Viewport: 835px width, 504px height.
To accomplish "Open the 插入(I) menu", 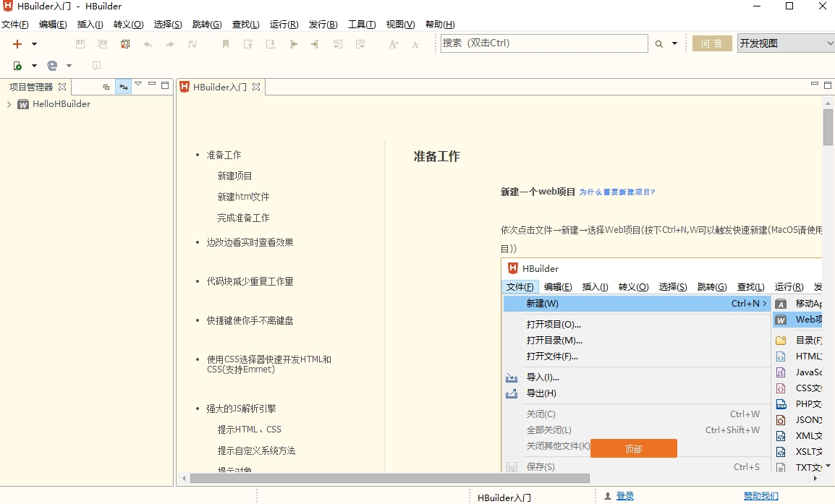I will tap(90, 25).
